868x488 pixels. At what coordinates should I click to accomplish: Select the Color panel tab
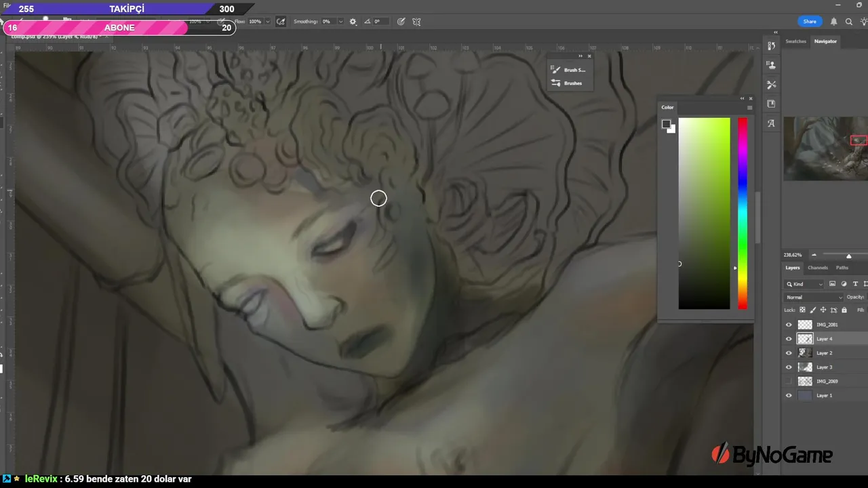pos(668,107)
